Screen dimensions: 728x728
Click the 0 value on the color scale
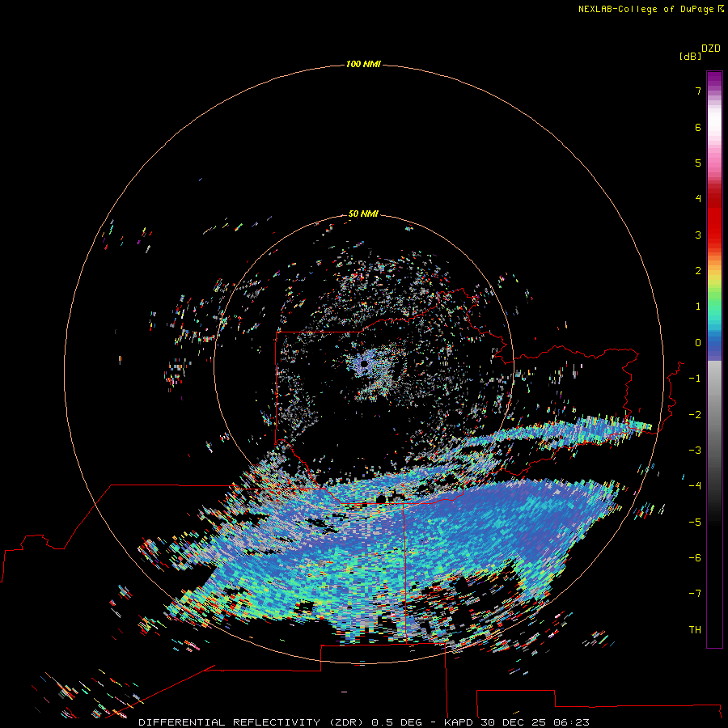(698, 343)
